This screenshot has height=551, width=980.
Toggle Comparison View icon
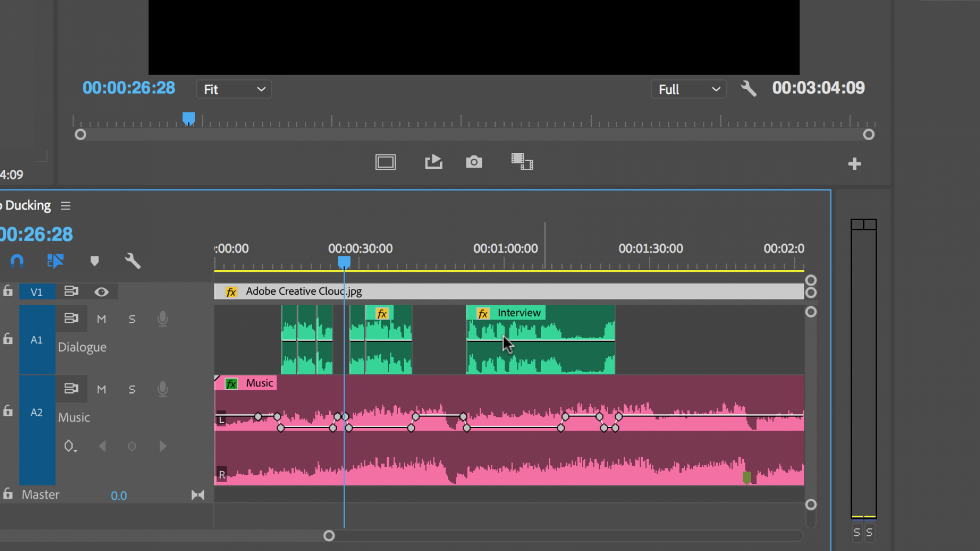click(522, 162)
